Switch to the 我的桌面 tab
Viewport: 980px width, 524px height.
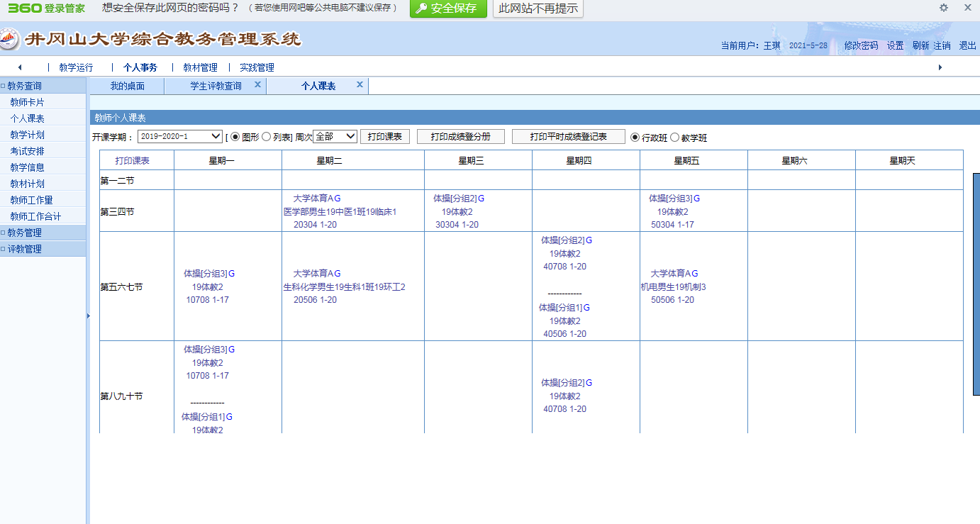click(127, 87)
